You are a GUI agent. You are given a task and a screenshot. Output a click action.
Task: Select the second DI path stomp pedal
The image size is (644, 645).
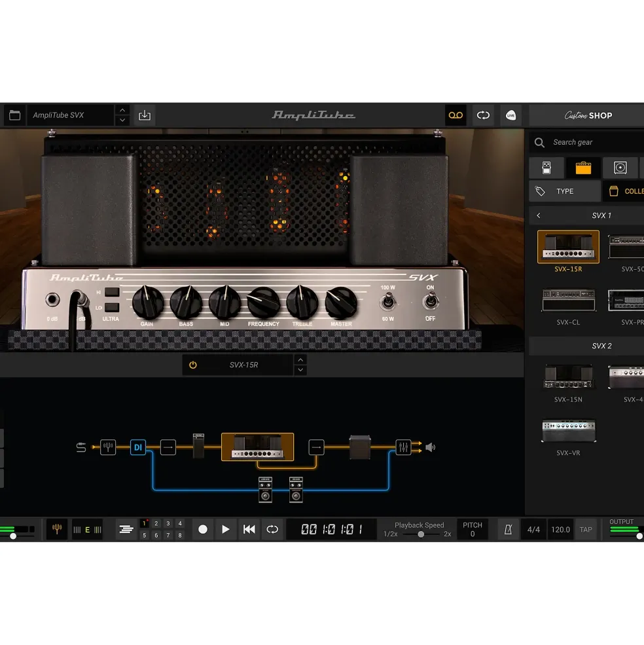point(296,490)
